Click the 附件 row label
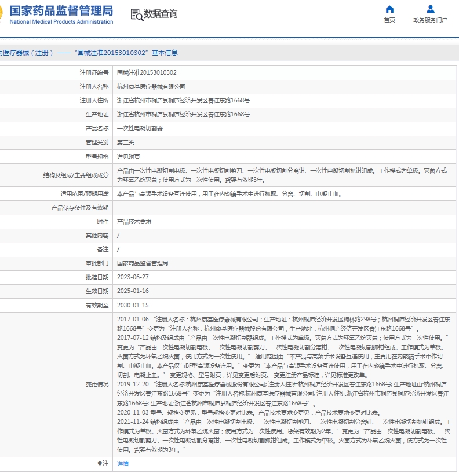Screen dimensions: 459x476 pyautogui.click(x=103, y=222)
